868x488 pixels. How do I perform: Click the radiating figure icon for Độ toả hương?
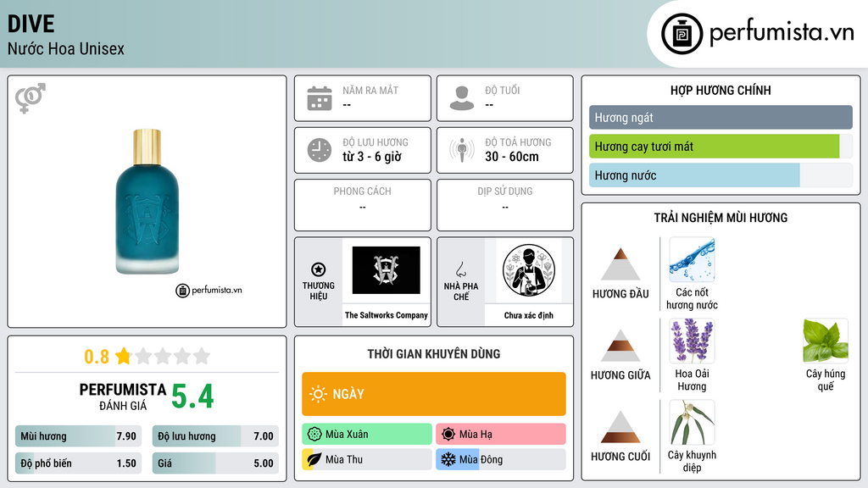point(462,150)
